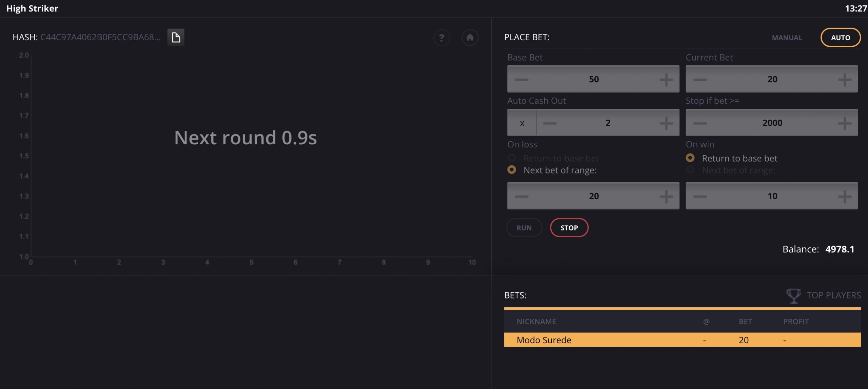Copy the hash with the document icon

click(176, 37)
